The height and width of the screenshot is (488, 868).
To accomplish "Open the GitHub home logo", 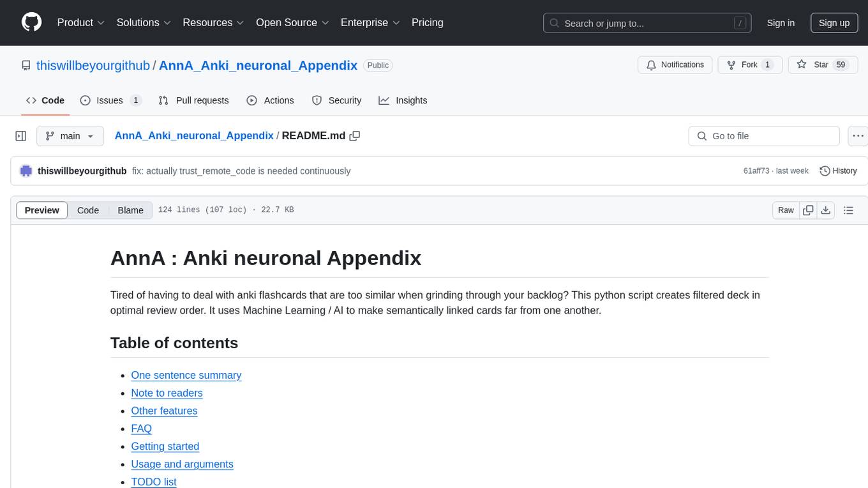I will click(31, 22).
